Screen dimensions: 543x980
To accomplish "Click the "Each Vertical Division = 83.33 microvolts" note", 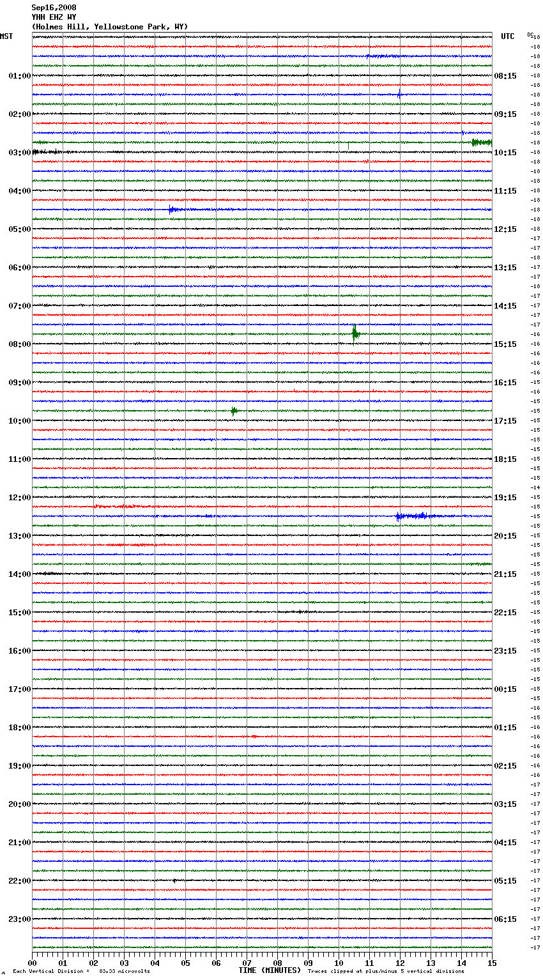I will pos(82,972).
